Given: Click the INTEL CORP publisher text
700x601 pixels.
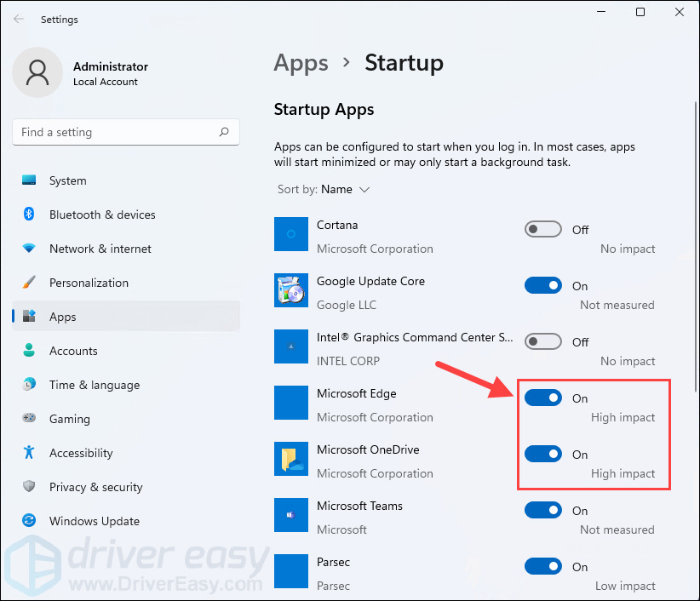Looking at the screenshot, I should pyautogui.click(x=348, y=361).
